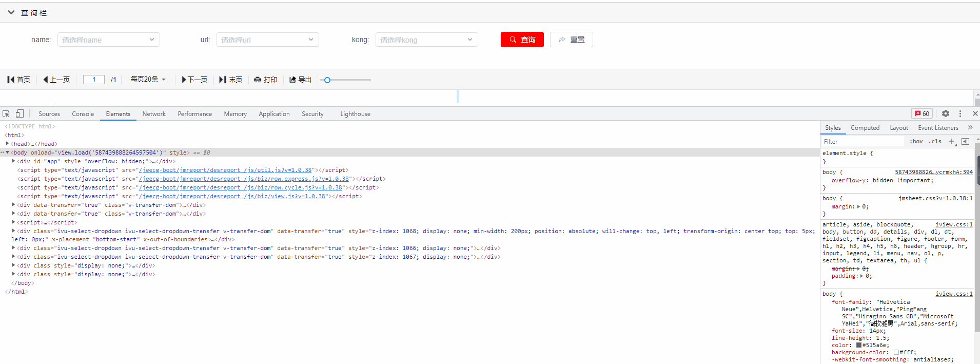
Task: Open the name select dropdown
Action: click(109, 40)
